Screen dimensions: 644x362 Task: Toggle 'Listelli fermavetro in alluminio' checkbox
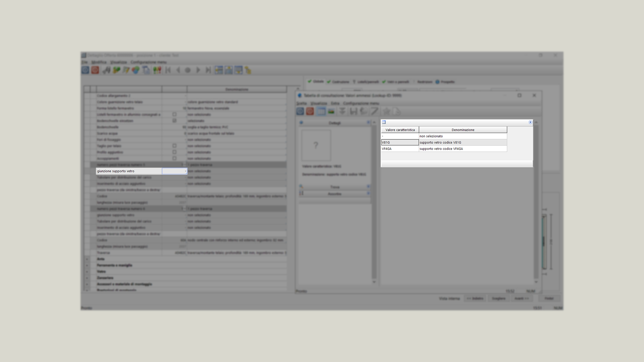(x=174, y=114)
